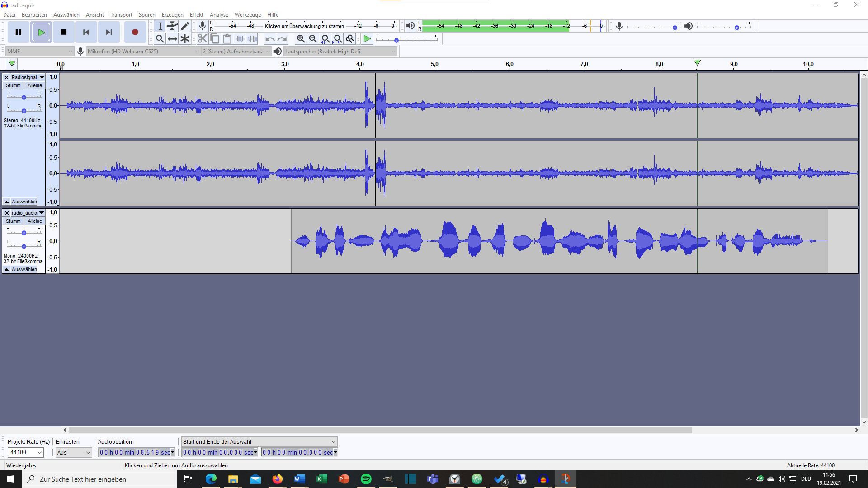Open the Lautsprecher playback device dropdown
Screen dimensions: 868x488
(340, 52)
